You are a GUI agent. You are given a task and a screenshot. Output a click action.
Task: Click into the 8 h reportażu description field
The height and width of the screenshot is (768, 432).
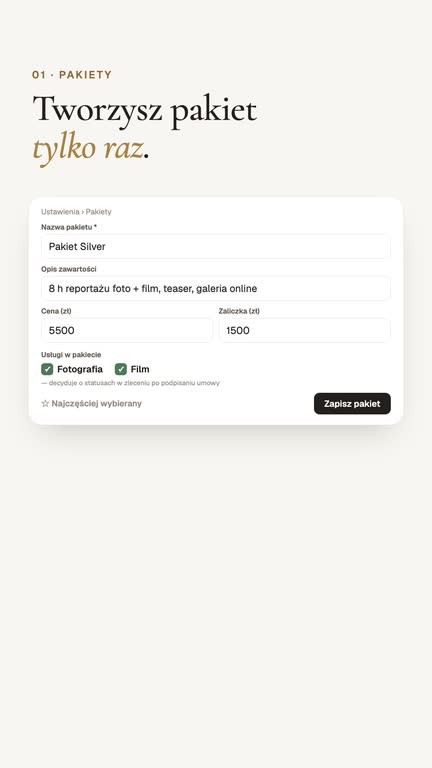(x=216, y=288)
